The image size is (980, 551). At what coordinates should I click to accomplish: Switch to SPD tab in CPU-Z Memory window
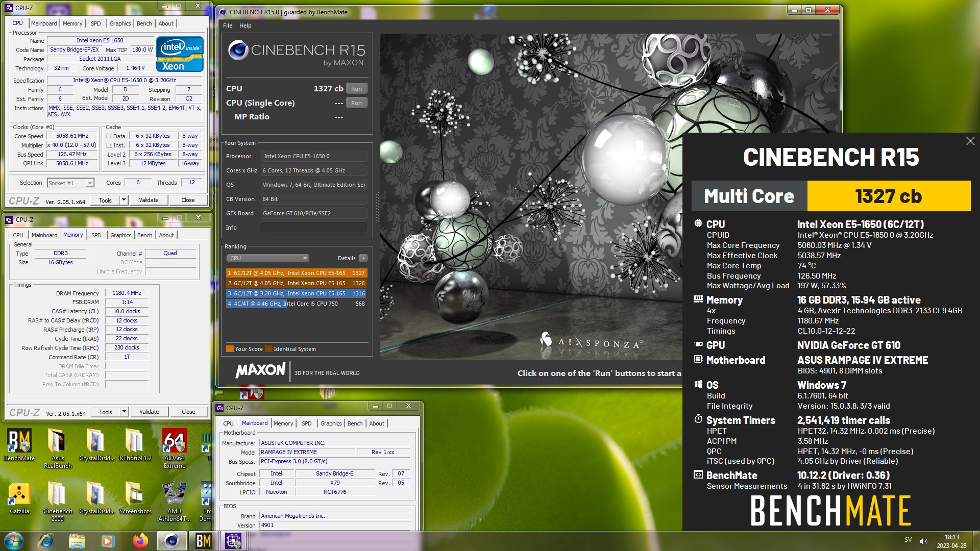point(96,235)
